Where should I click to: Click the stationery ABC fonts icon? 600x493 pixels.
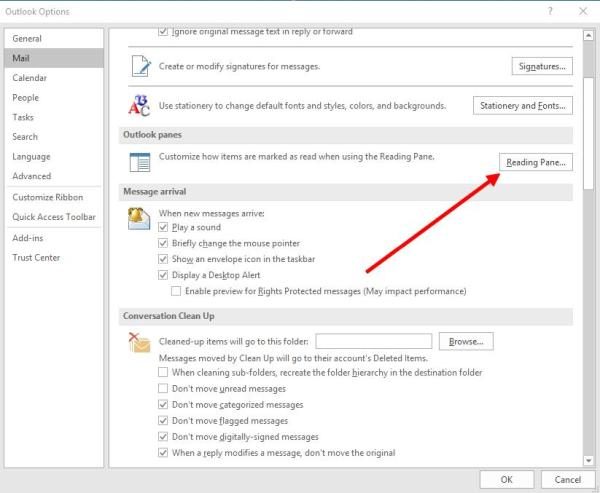click(139, 105)
